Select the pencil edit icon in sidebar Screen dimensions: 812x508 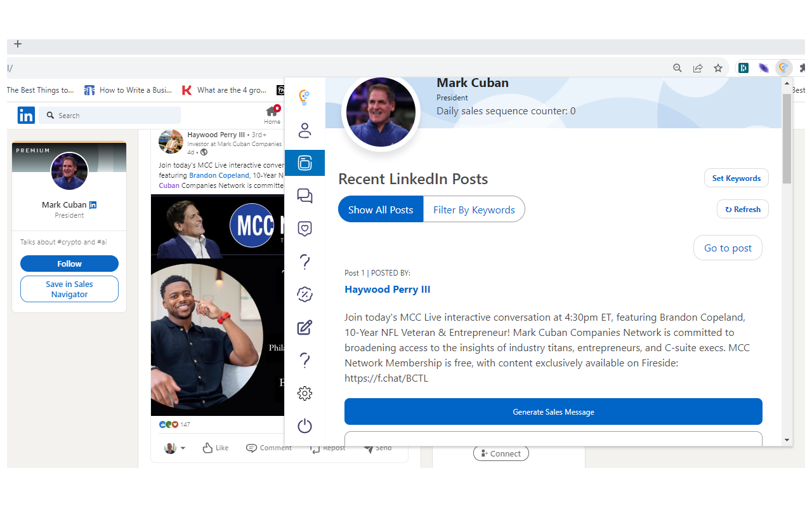click(304, 328)
